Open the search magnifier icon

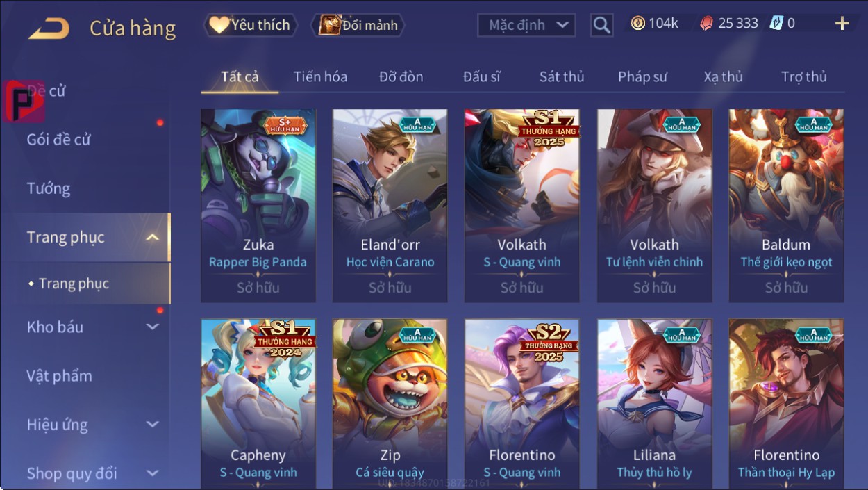602,26
